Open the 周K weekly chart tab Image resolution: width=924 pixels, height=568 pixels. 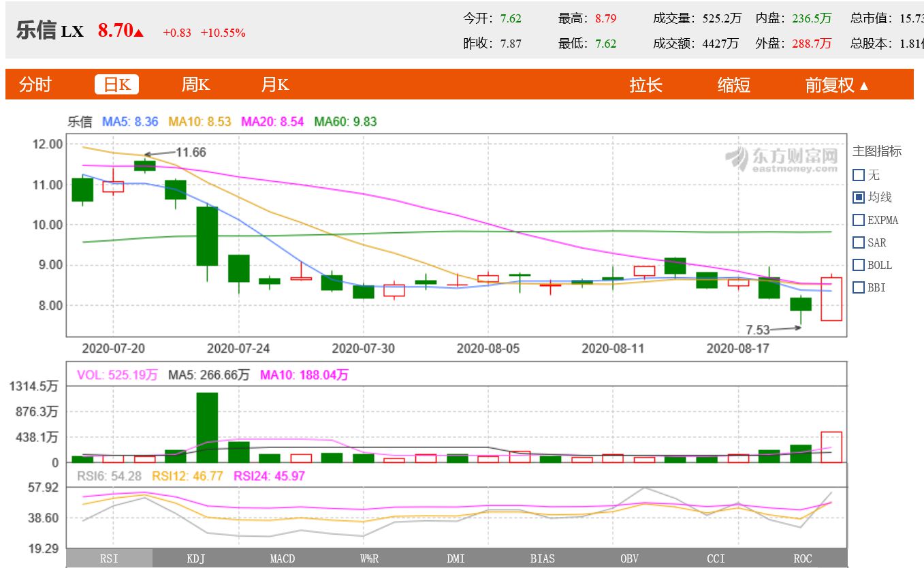coord(195,84)
